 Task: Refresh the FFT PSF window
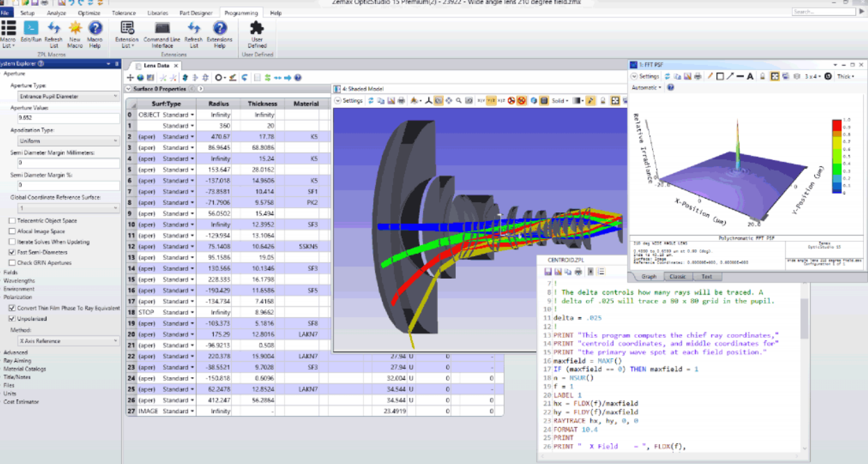tap(667, 76)
